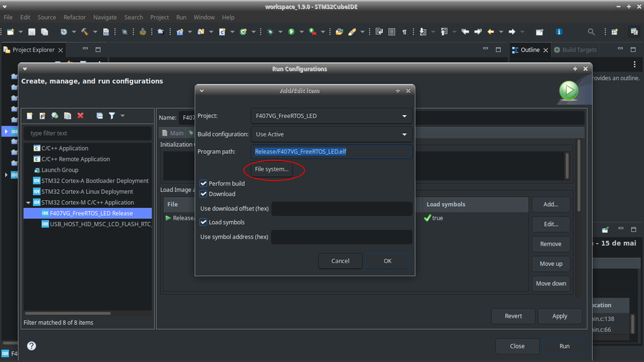Click the blue information icon in toolbar
Screen dimensions: 644x362
click(x=558, y=32)
